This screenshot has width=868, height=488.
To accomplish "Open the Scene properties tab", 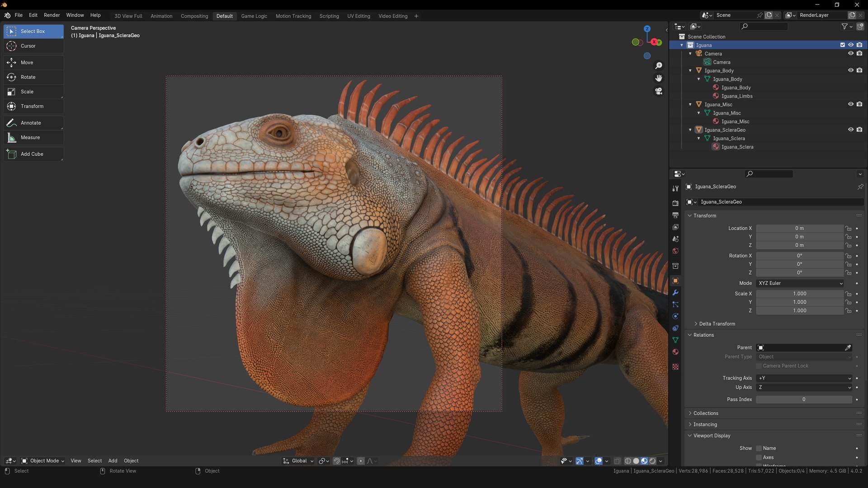I will tap(675, 239).
